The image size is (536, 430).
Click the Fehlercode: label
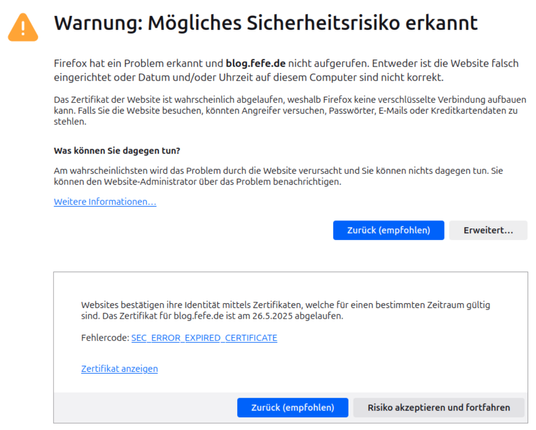pyautogui.click(x=105, y=338)
